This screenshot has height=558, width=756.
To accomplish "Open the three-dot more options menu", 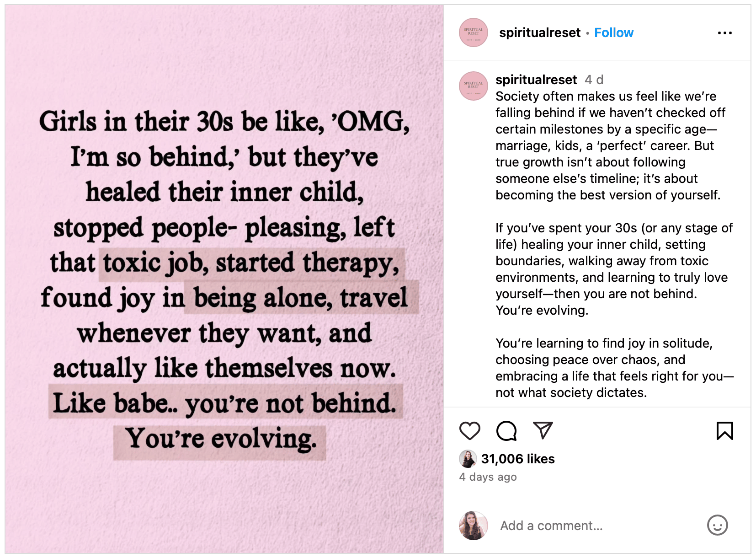I will point(724,33).
